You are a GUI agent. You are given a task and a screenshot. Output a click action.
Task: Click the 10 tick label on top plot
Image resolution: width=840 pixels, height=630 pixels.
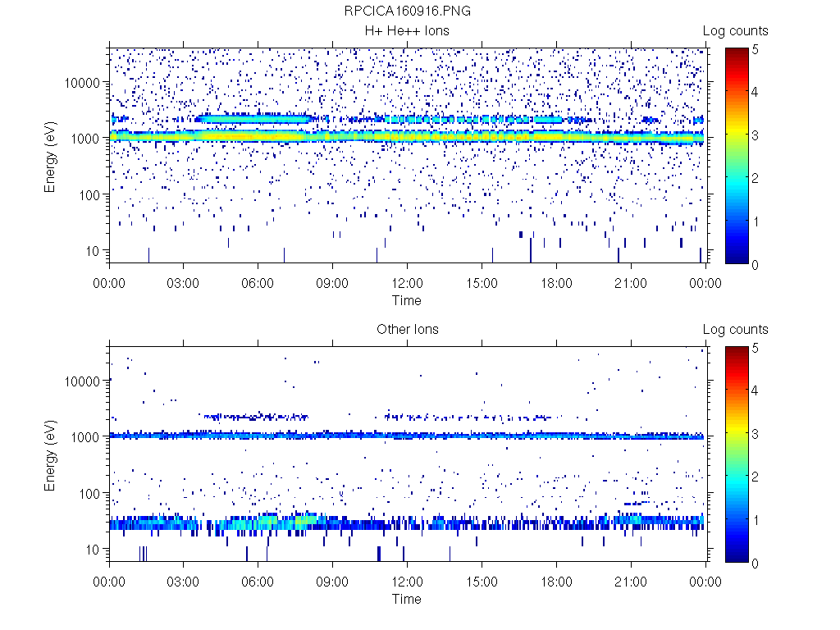click(93, 251)
